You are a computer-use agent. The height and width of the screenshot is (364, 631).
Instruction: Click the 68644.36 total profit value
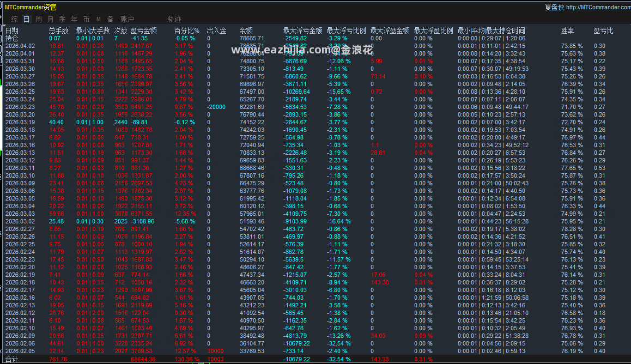[x=143, y=359]
